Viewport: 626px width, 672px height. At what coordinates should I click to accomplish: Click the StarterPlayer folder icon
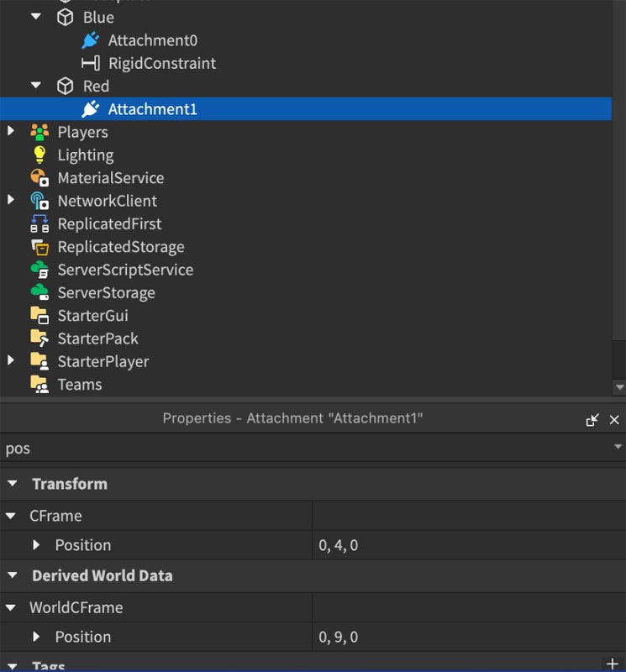click(39, 361)
